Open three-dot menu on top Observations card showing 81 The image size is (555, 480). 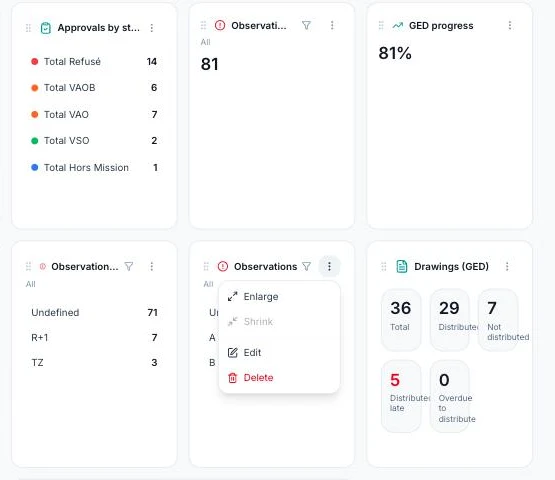[x=332, y=25]
